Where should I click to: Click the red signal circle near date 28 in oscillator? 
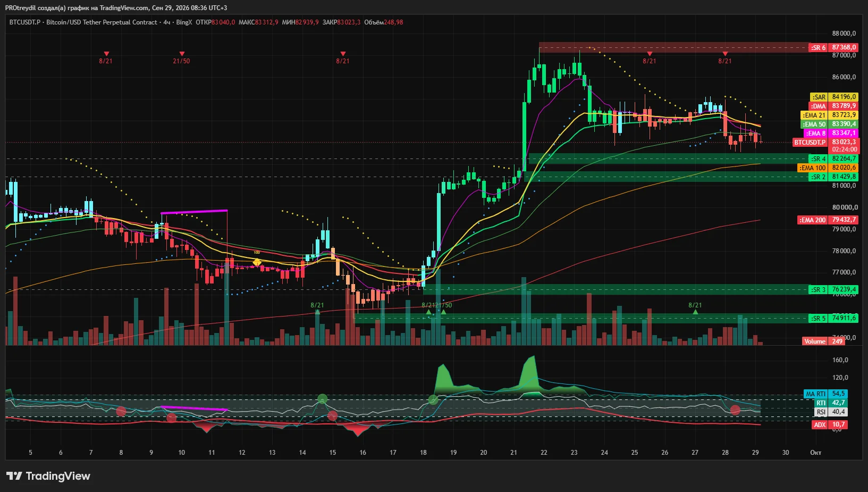735,410
